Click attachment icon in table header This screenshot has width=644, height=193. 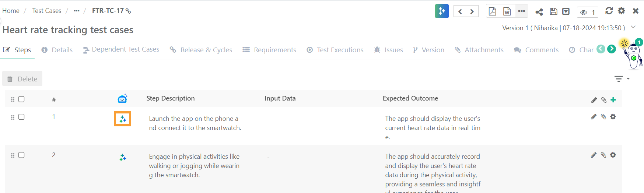click(604, 100)
